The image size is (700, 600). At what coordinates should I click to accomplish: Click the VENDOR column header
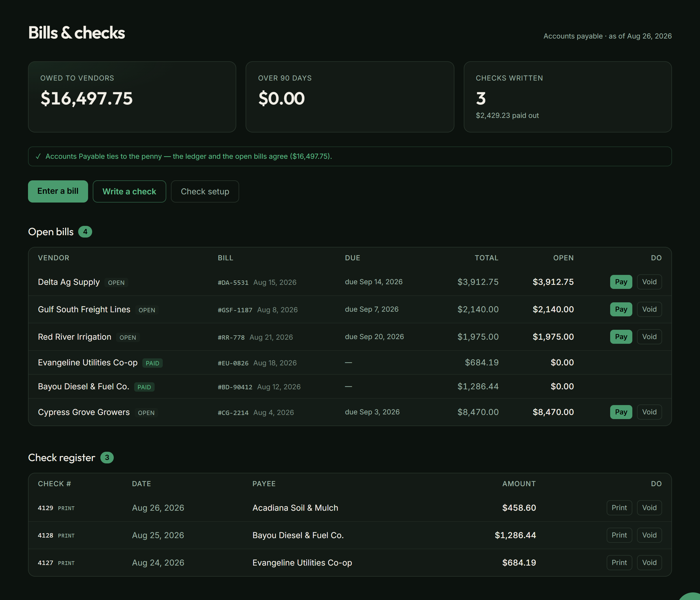(x=53, y=258)
